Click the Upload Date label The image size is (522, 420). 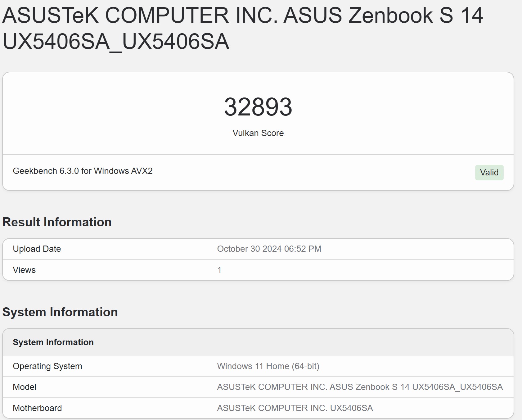[x=37, y=249]
